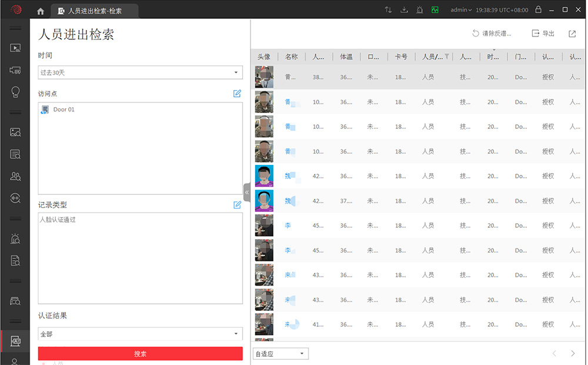Image resolution: width=588 pixels, height=365 pixels.
Task: Open the download center icon in the title bar
Action: tap(404, 10)
